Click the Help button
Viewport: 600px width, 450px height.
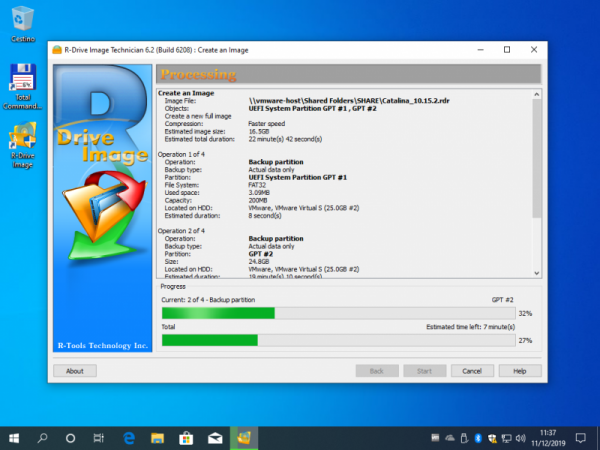[520, 371]
